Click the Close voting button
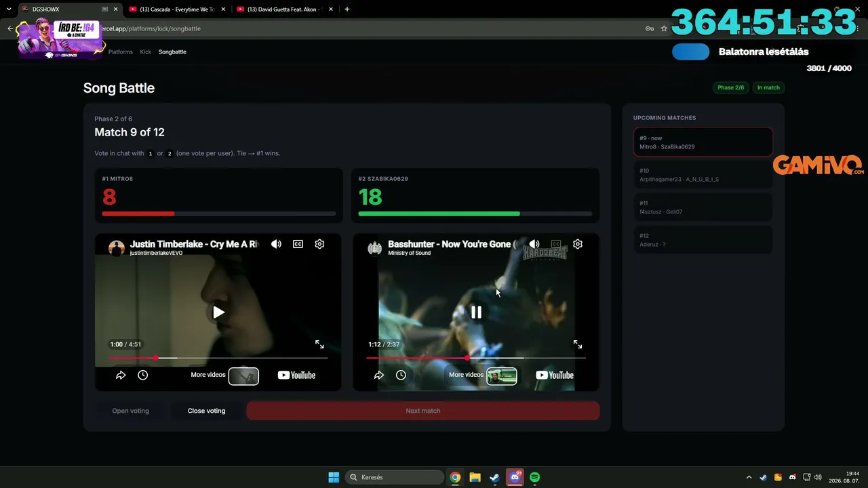868x488 pixels. click(206, 411)
